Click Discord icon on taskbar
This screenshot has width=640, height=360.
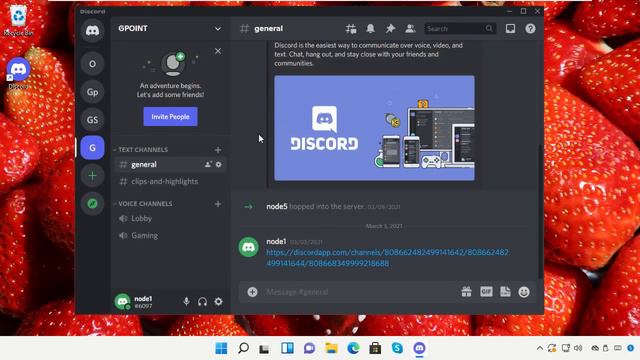tap(420, 348)
